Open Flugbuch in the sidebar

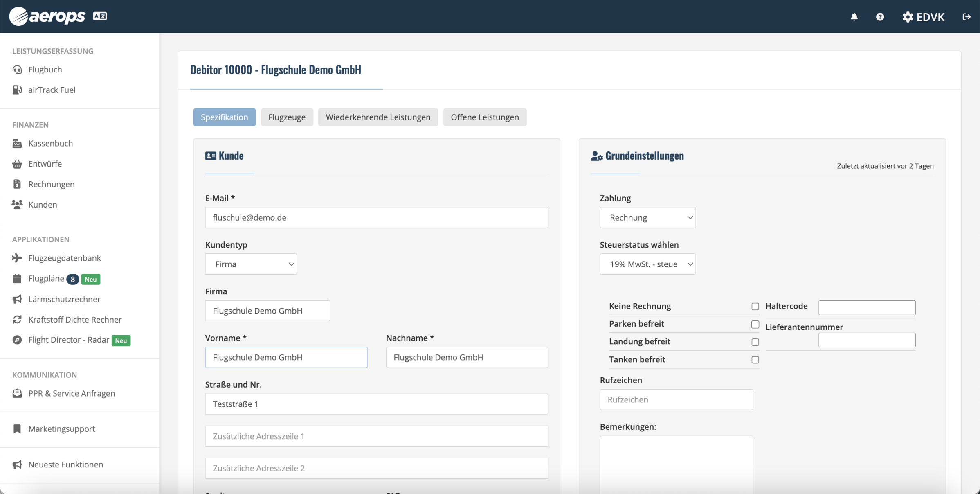[45, 70]
